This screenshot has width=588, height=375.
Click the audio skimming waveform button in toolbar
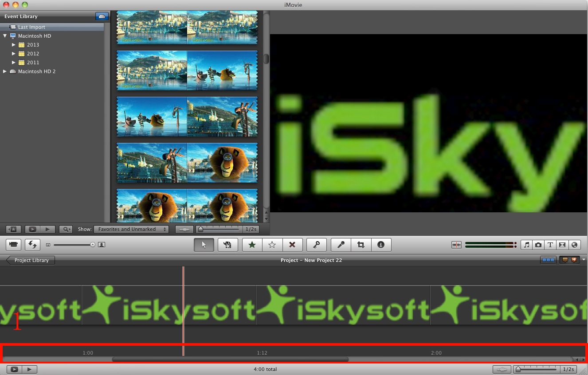click(456, 245)
